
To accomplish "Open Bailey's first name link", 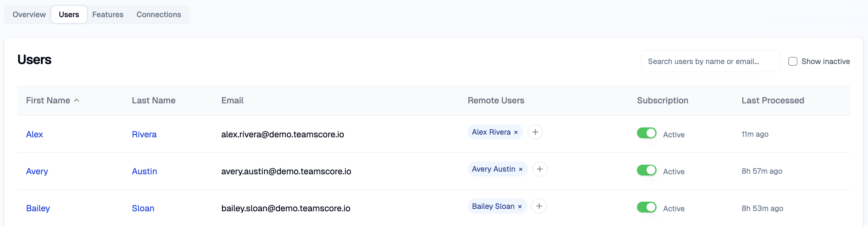I will 38,209.
